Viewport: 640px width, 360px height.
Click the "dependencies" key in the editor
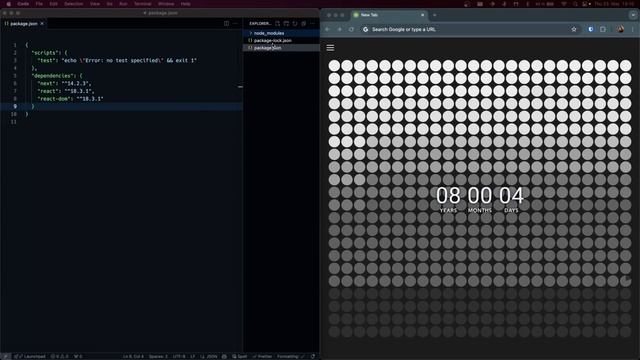(53, 76)
